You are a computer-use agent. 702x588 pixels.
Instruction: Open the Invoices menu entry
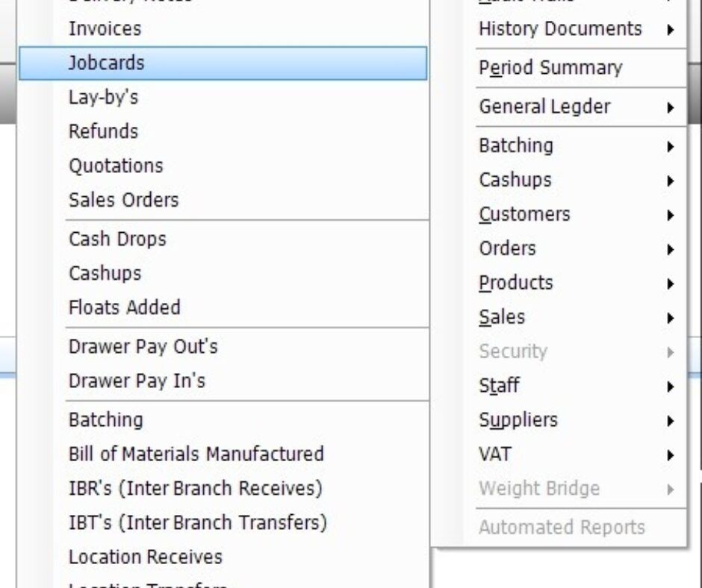105,29
